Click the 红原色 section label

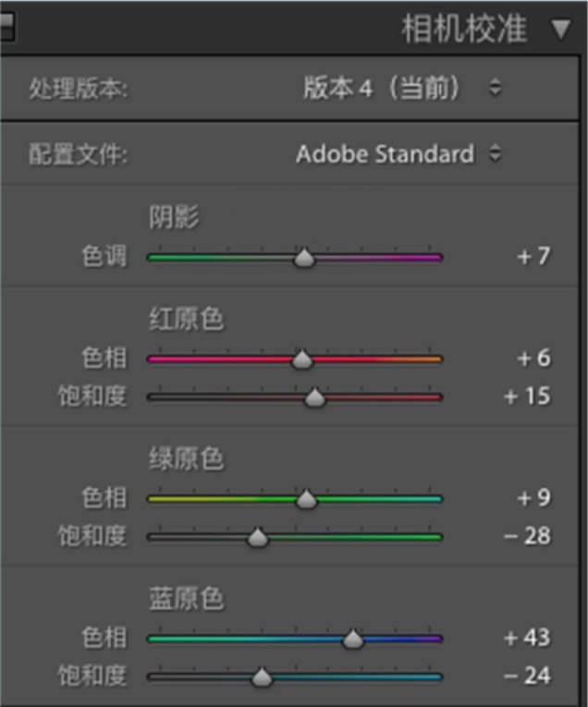pos(186,320)
